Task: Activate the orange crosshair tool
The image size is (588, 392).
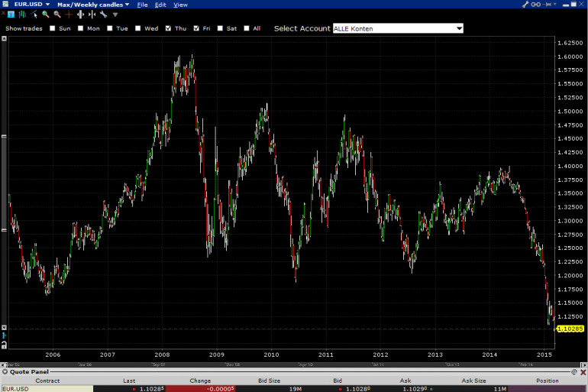Action: [x=69, y=15]
